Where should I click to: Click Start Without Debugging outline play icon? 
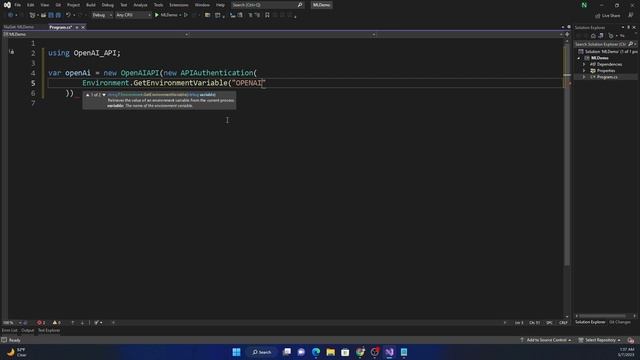(x=186, y=15)
